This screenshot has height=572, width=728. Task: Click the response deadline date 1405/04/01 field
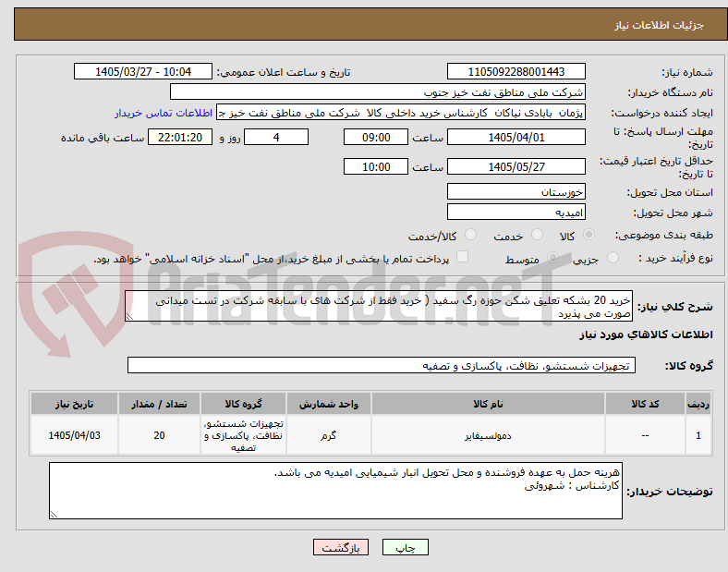pos(516,138)
